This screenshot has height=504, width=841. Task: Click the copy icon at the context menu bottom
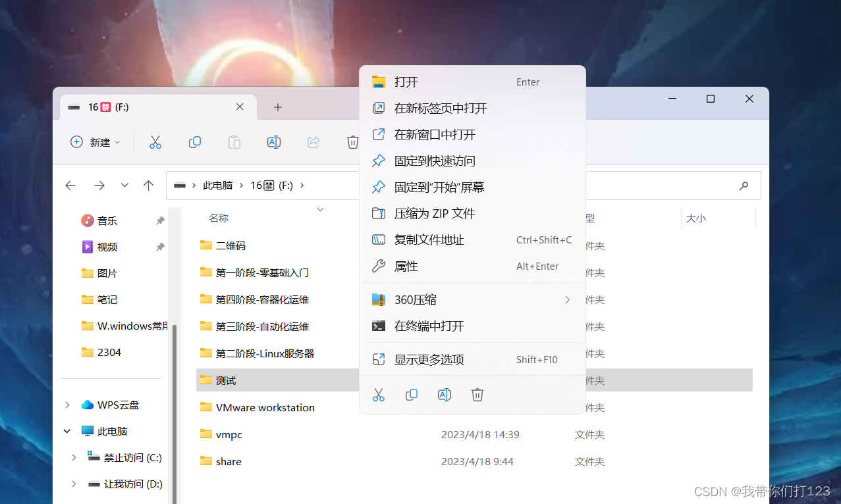click(412, 395)
